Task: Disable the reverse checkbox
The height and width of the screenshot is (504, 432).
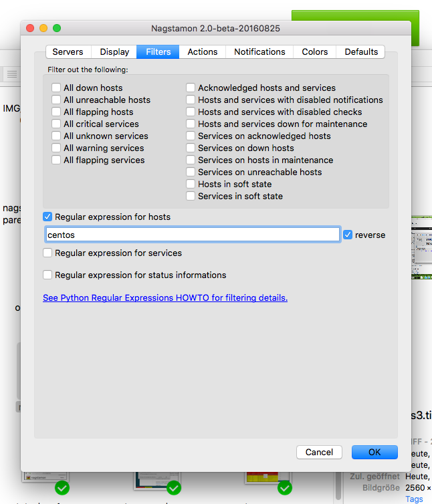Action: pos(348,235)
